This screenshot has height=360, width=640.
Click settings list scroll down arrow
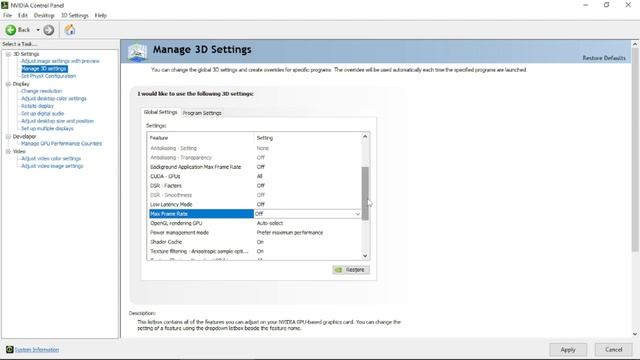365,256
